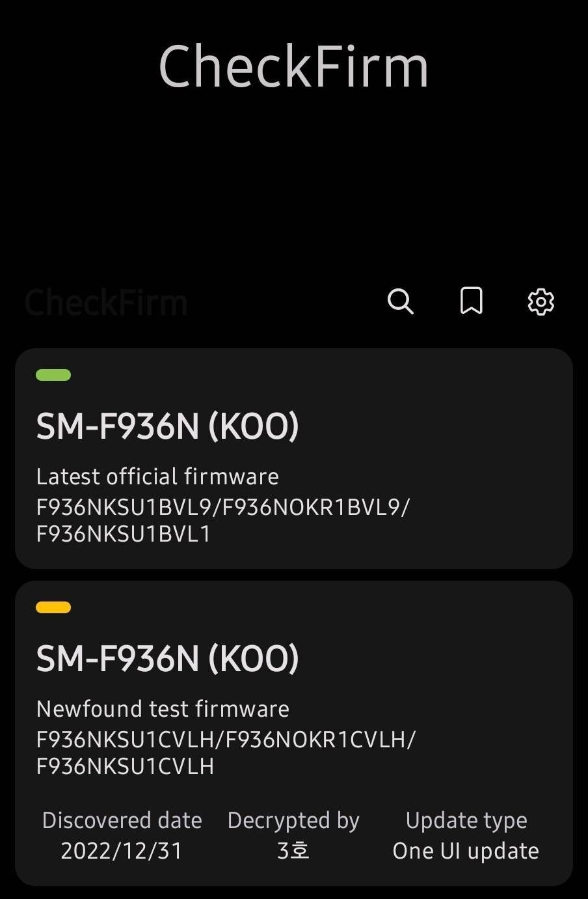Tap the 2022/12/31 date value
The height and width of the screenshot is (899, 588).
(122, 851)
